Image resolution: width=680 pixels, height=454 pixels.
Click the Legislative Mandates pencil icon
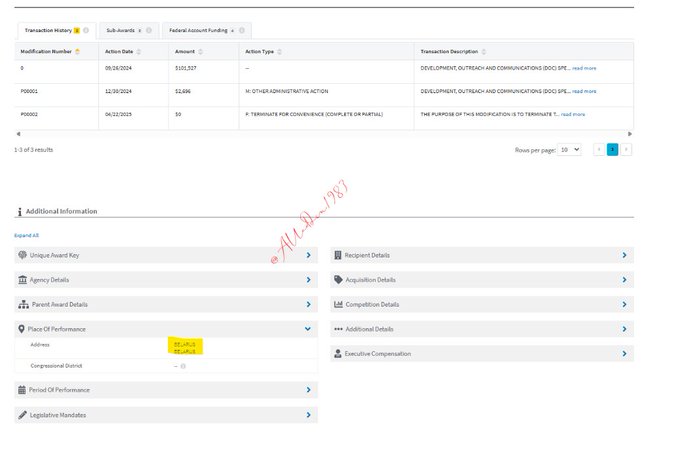pos(22,415)
